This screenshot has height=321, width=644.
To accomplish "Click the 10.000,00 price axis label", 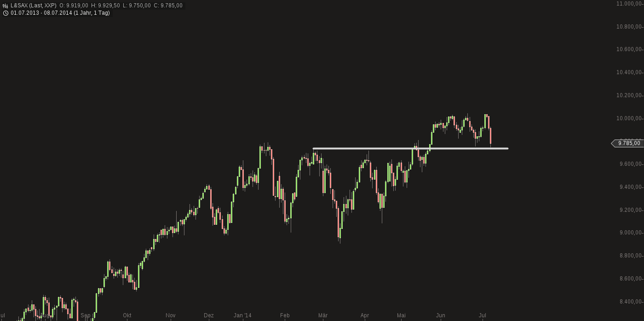I will tap(629, 118).
